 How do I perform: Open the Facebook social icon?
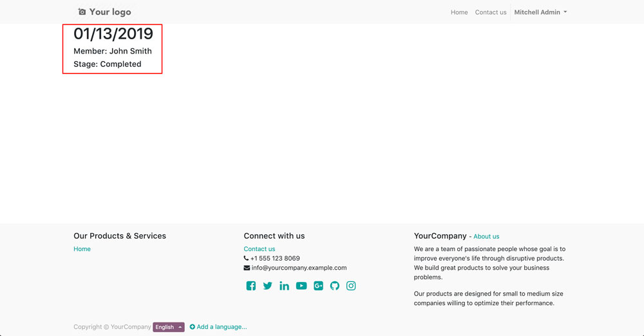pos(251,286)
